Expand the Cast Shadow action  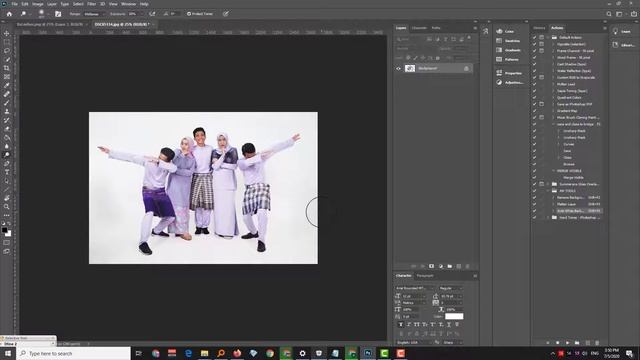coord(553,64)
